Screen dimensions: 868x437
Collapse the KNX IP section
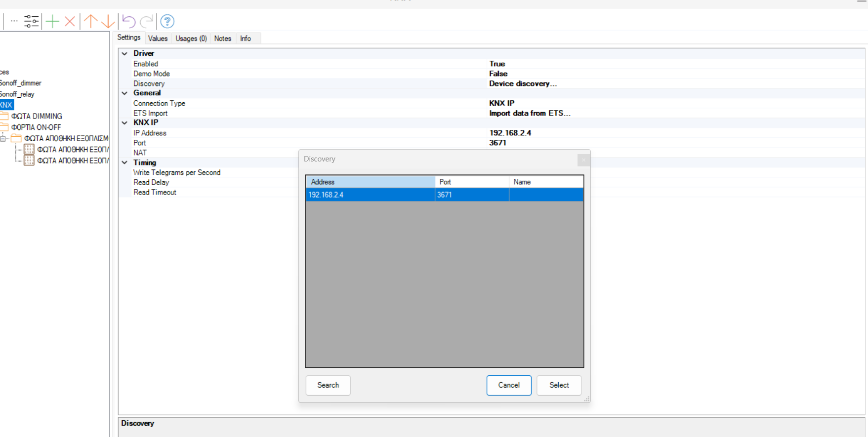pos(124,122)
